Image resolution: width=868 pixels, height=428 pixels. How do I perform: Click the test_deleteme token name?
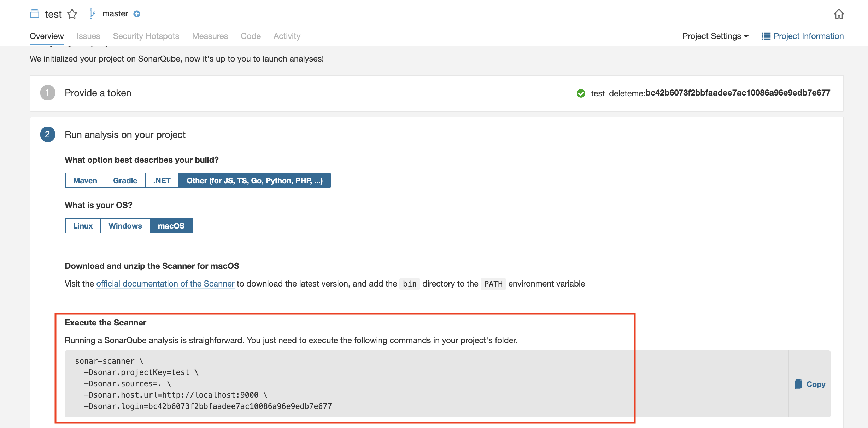617,93
